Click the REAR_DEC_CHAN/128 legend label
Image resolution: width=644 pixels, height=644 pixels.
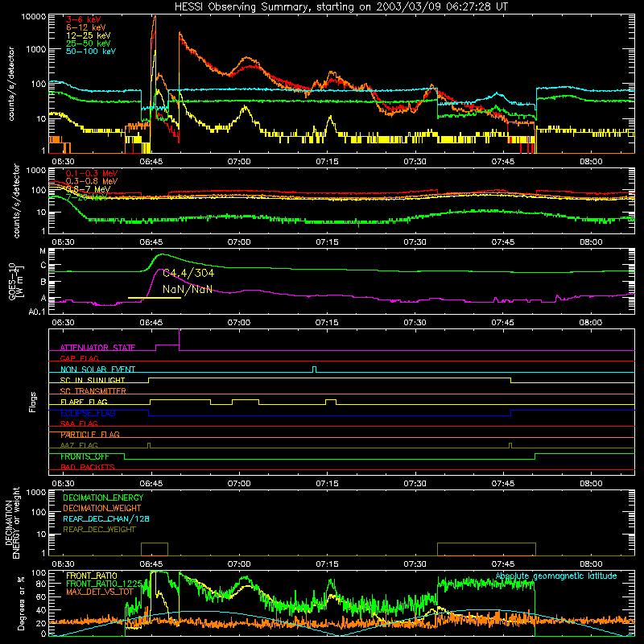[106, 518]
